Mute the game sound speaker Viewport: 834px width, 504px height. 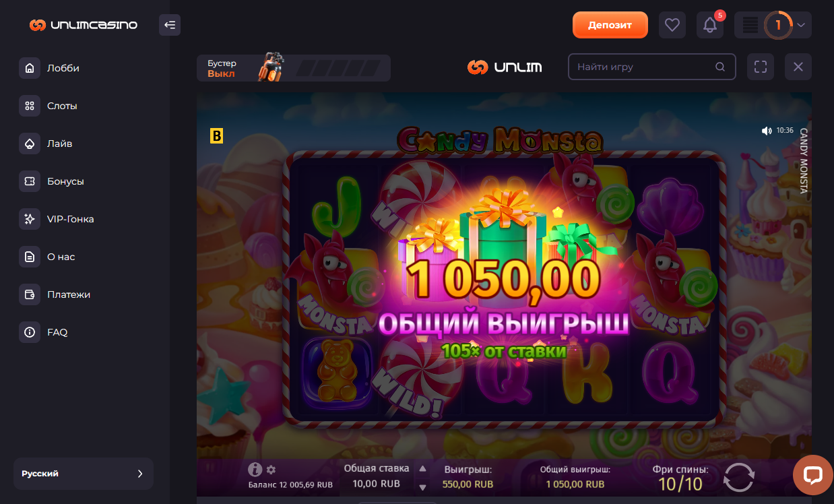(766, 131)
